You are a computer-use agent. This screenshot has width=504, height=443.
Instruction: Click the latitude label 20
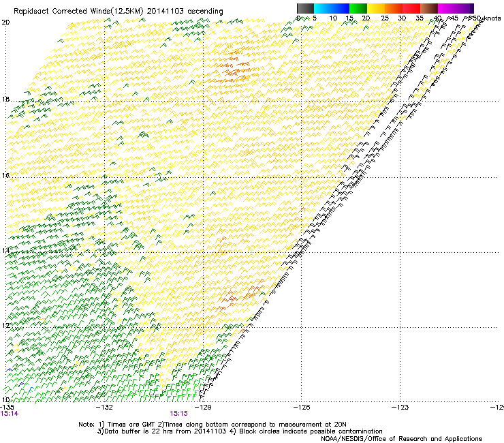pos(5,22)
